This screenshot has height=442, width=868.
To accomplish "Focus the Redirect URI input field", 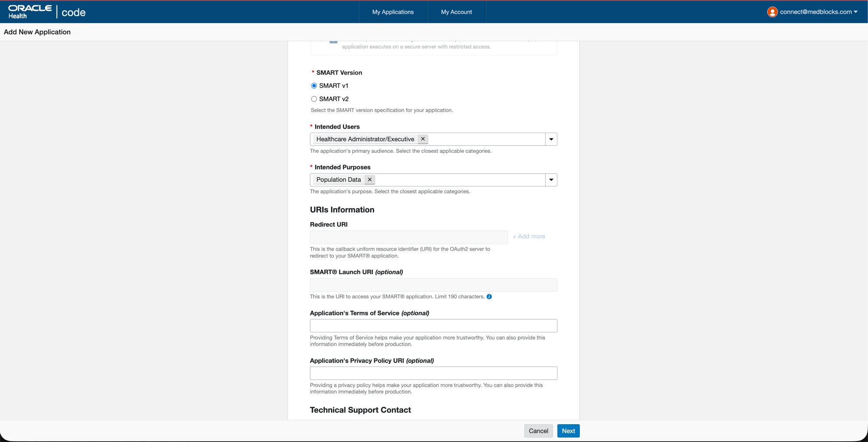I will click(409, 237).
